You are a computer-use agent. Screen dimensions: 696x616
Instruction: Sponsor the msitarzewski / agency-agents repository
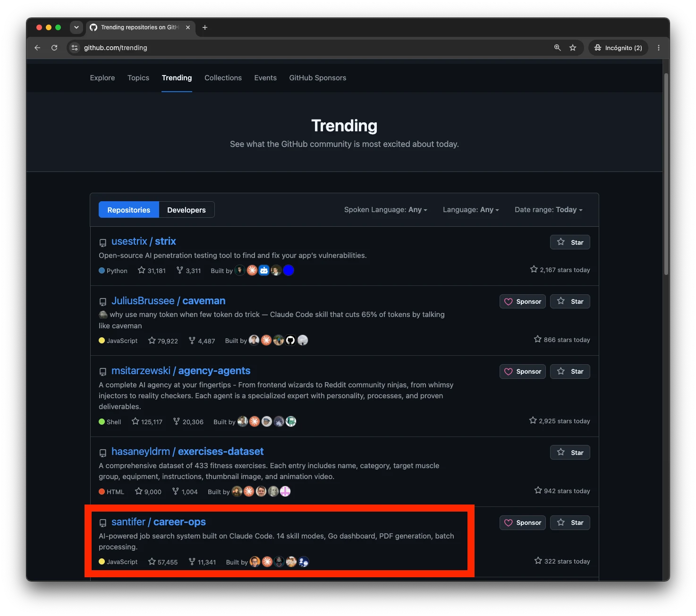coord(523,371)
